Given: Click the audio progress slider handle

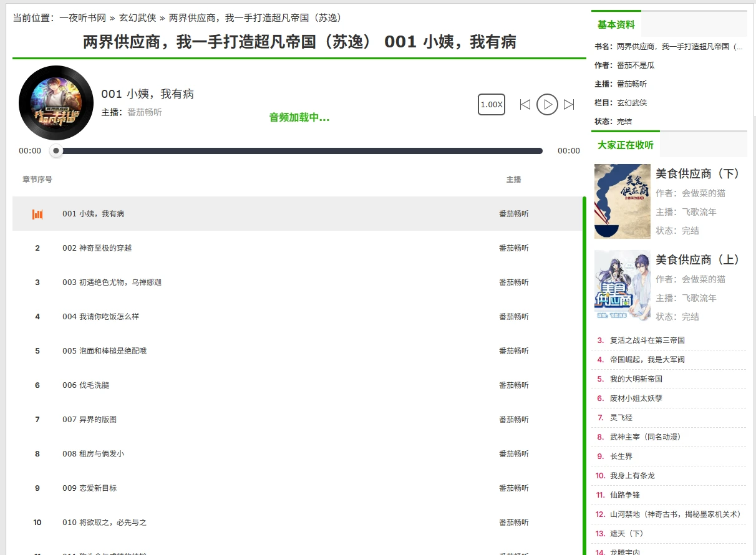Looking at the screenshot, I should tap(56, 151).
